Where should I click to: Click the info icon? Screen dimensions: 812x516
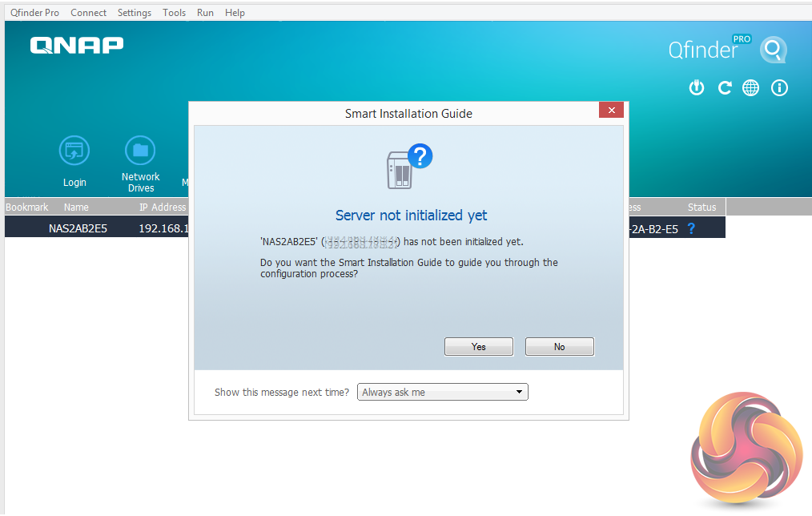click(779, 87)
